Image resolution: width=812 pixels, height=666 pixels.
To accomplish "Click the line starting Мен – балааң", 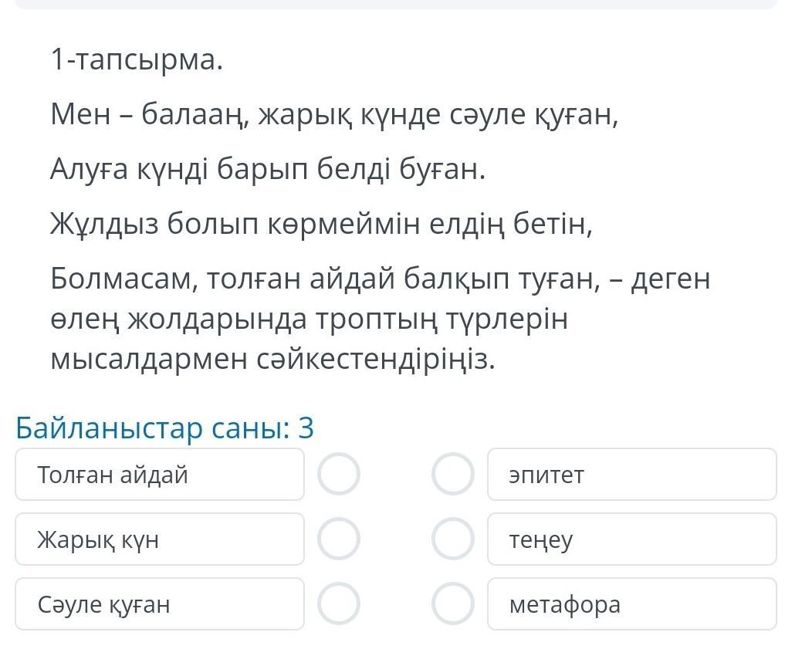I will tap(334, 115).
